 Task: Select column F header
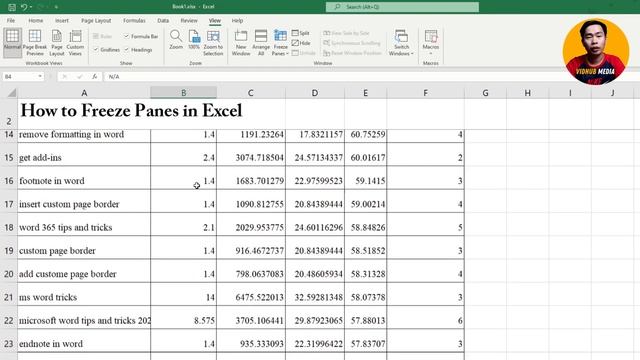coord(425,93)
